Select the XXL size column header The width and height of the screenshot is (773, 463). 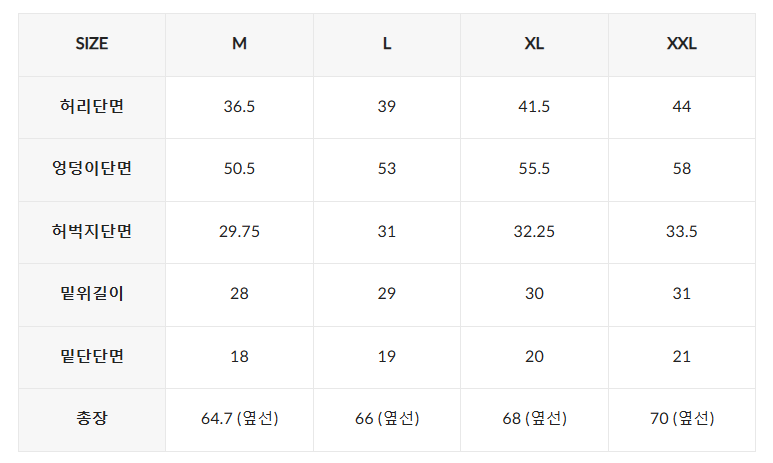tap(682, 44)
